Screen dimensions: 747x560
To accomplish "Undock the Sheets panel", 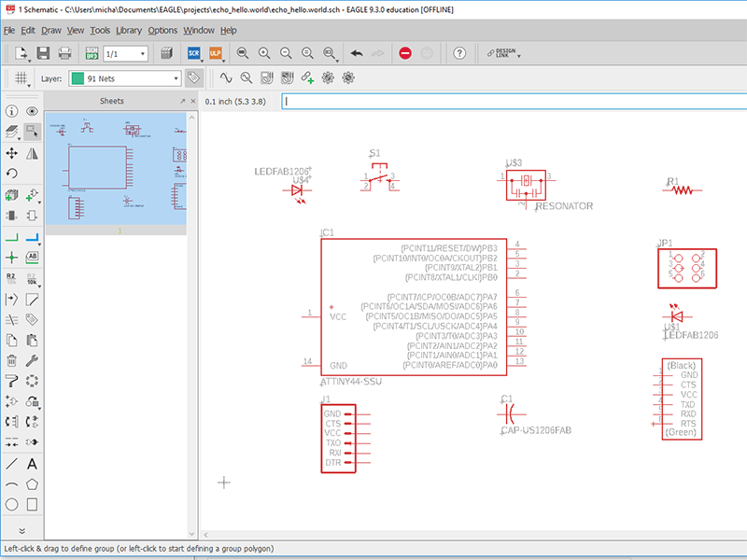I will click(x=182, y=101).
